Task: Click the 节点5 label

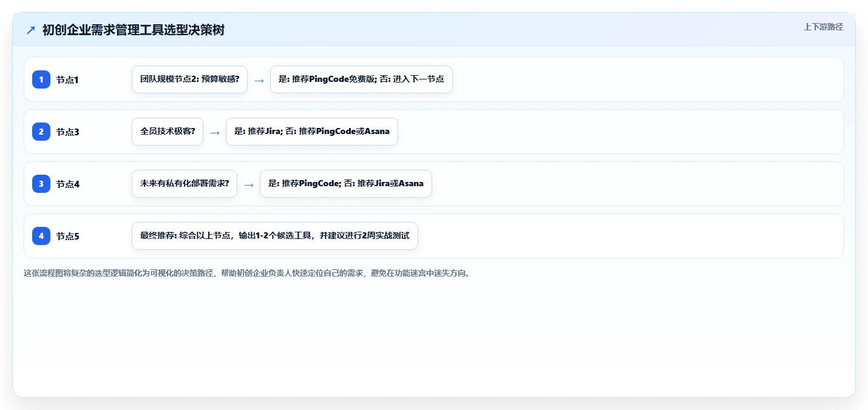Action: (67, 236)
